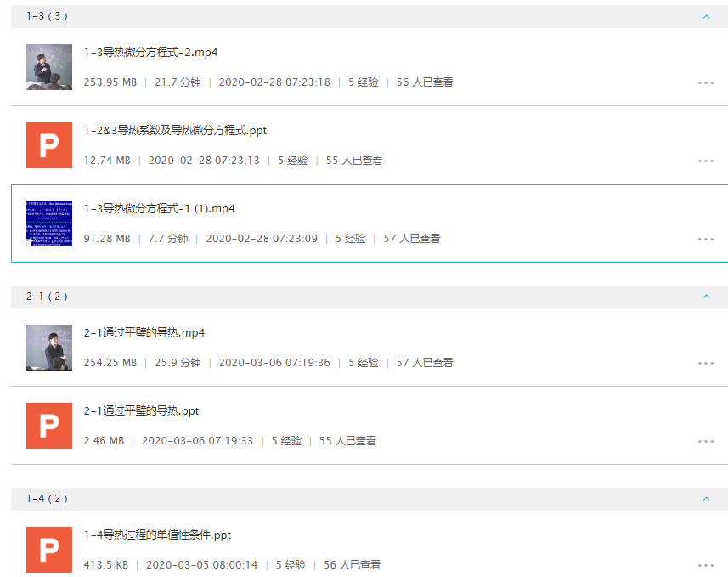Open 1-4导热过程的单值性条件.ppt title link
728x577 pixels.
click(x=157, y=535)
